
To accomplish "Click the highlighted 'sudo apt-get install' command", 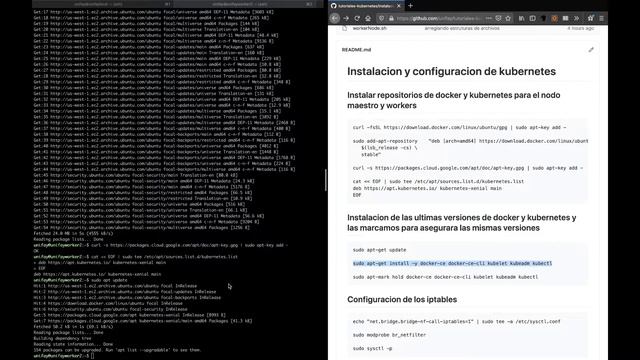I will pyautogui.click(x=452, y=263).
